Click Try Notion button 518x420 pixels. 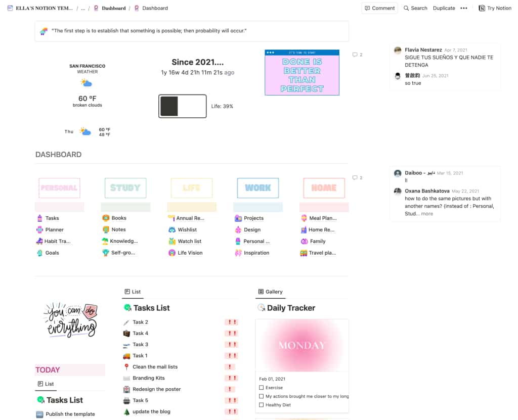pos(495,8)
